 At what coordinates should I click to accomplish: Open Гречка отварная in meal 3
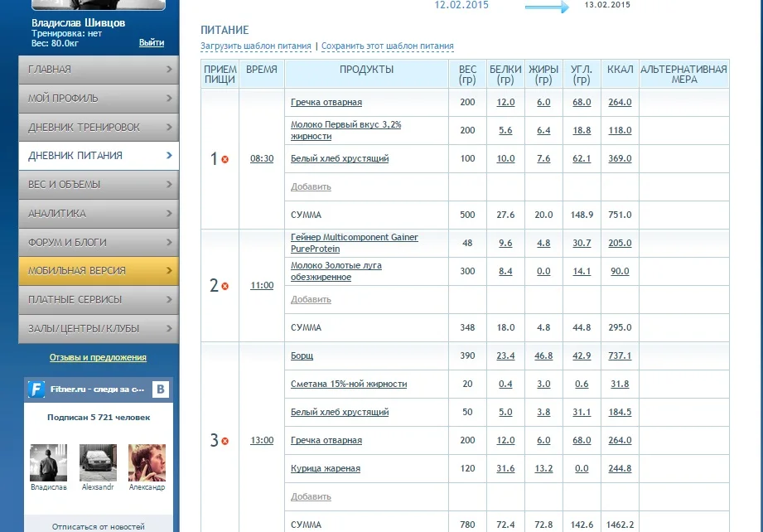(x=326, y=441)
